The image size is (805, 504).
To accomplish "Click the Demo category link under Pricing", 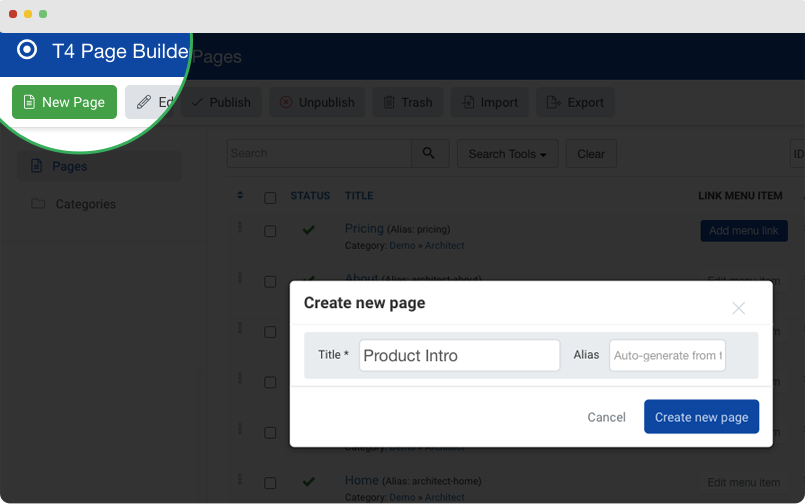I will coord(402,245).
